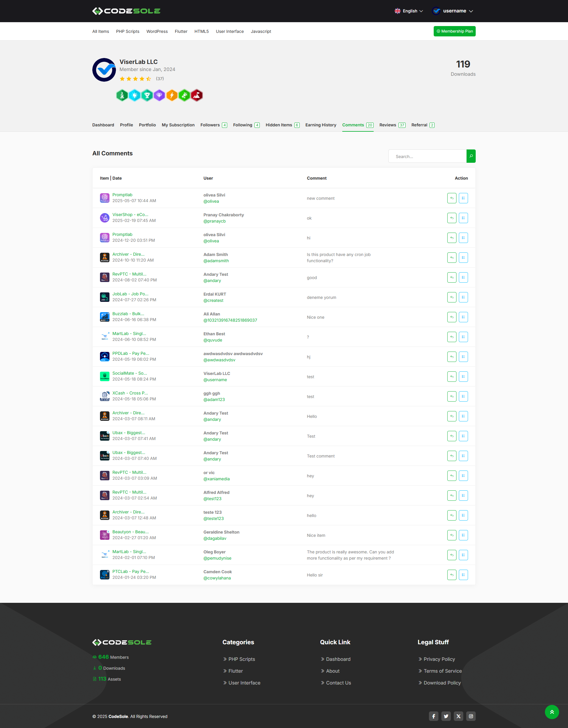Click reply icon for Promptlab 'new comment'
Image resolution: width=568 pixels, height=728 pixels.
451,198
